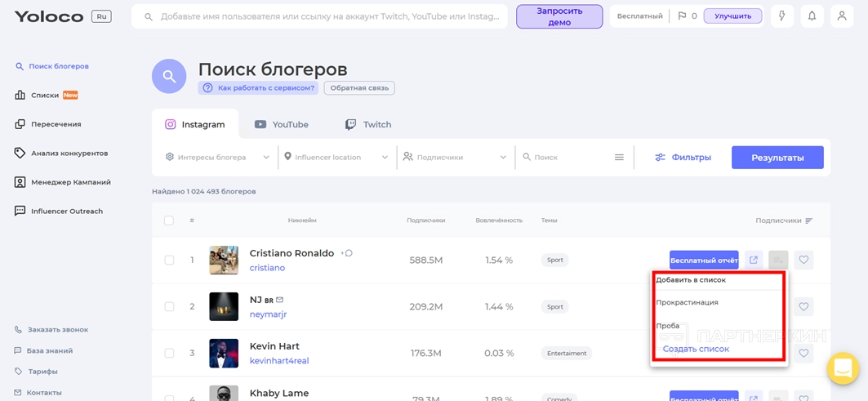Click heart icon for Kevin Hart

click(803, 354)
